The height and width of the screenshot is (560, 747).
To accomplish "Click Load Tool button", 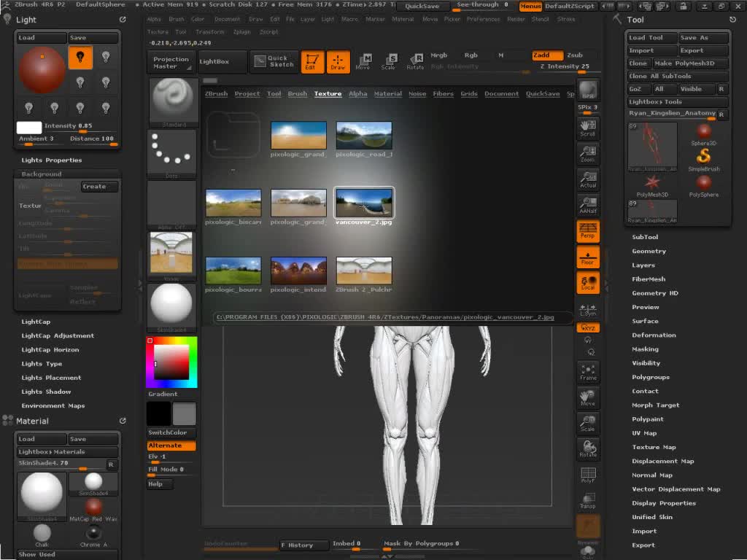I will point(651,38).
